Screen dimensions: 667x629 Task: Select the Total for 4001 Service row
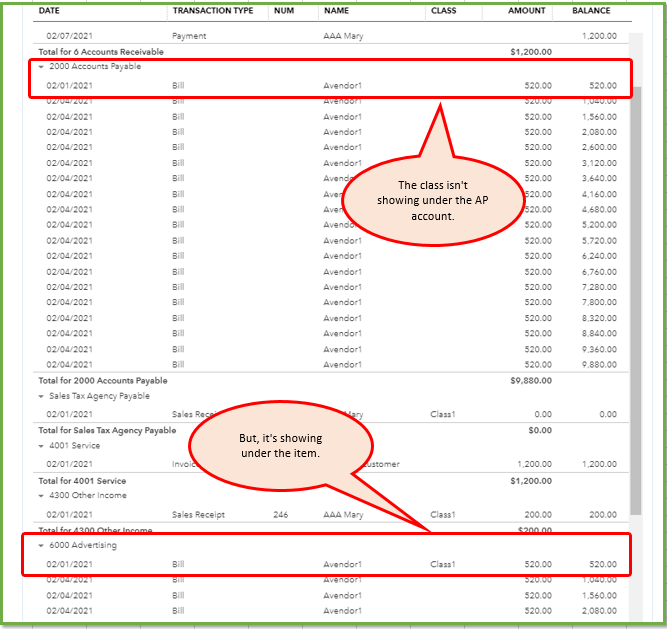(x=331, y=481)
